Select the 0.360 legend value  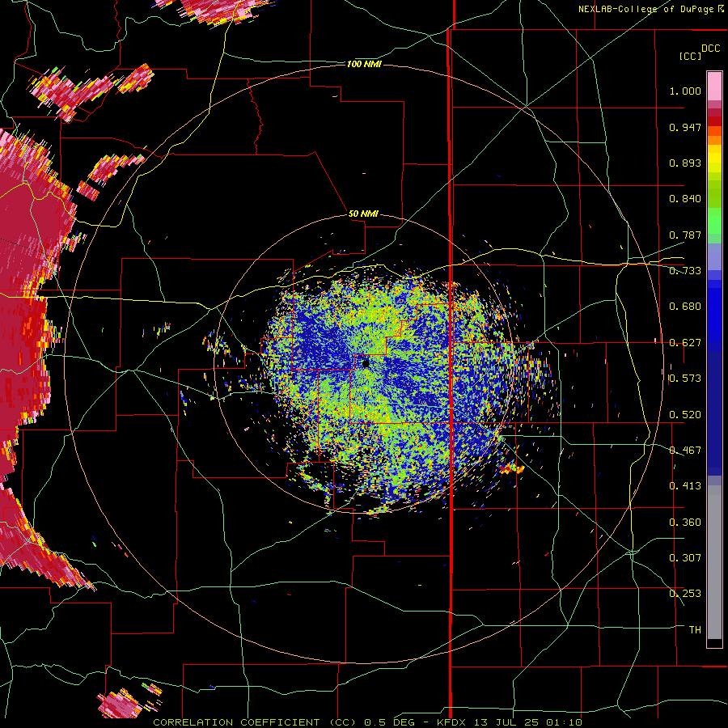point(685,523)
